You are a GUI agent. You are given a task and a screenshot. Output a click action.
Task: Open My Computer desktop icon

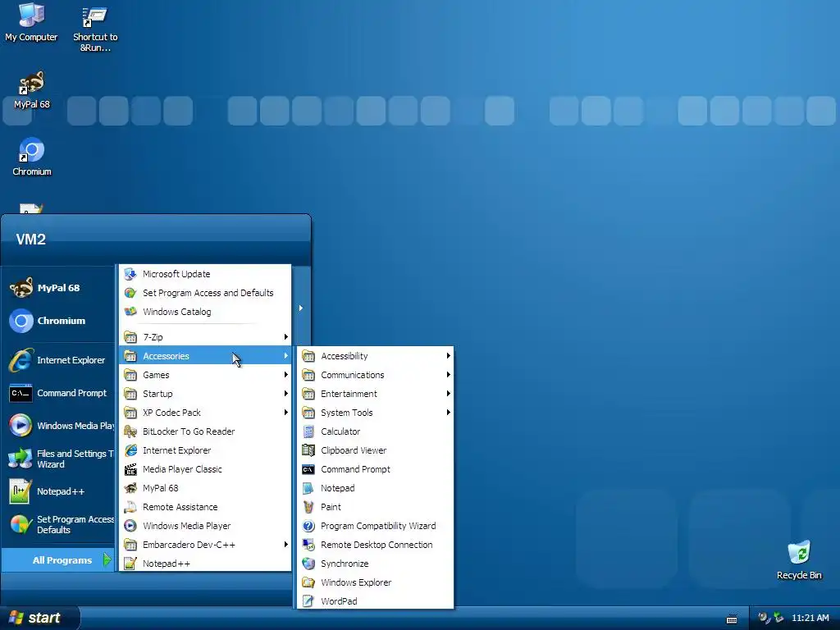pyautogui.click(x=31, y=22)
